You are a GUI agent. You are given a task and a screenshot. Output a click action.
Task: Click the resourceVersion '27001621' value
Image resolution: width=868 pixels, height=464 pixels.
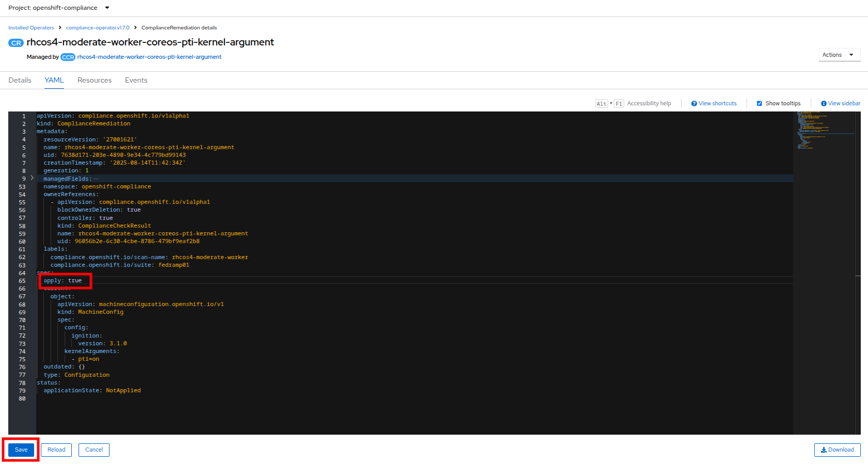120,140
